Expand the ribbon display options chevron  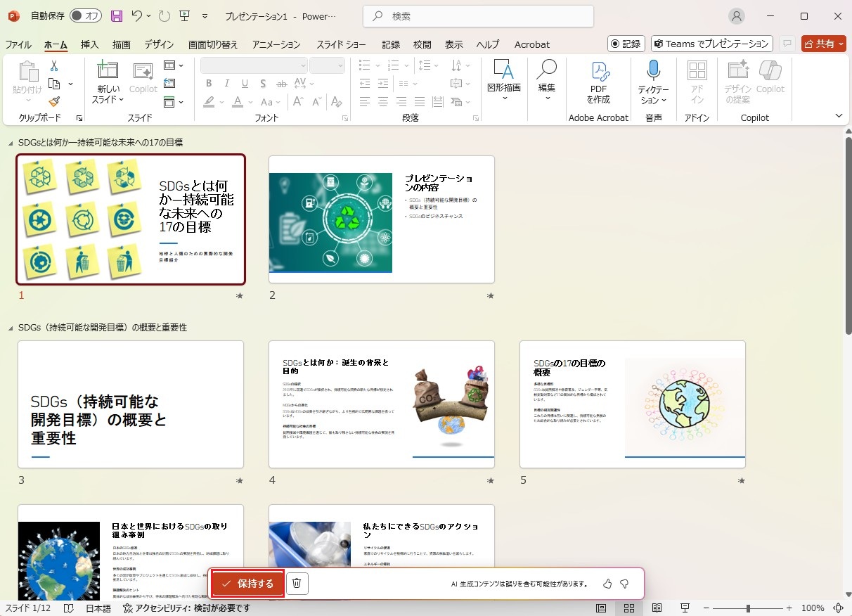839,115
